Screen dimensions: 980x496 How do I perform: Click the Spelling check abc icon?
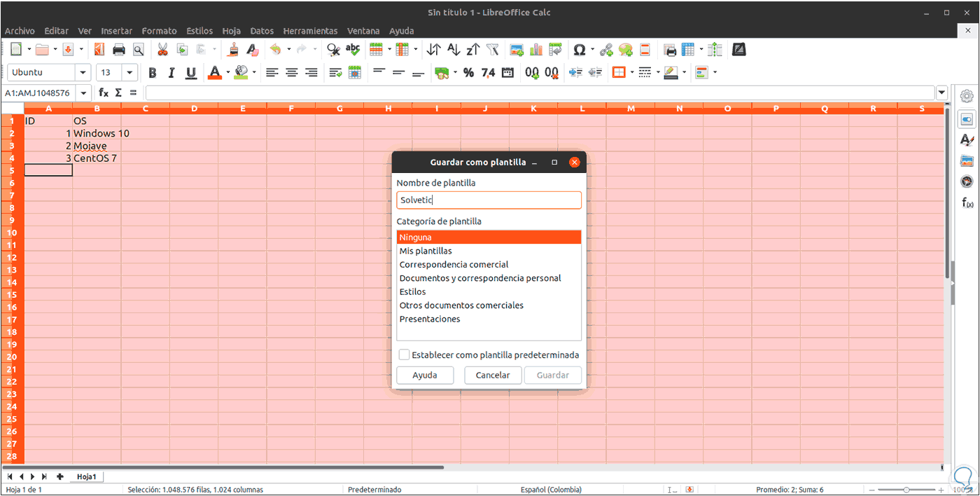click(x=353, y=50)
